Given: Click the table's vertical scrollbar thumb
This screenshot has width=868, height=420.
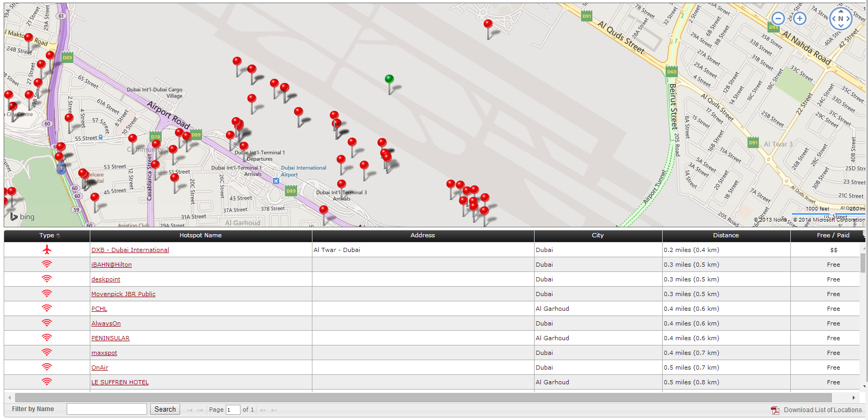Looking at the screenshot, I should pyautogui.click(x=863, y=262).
